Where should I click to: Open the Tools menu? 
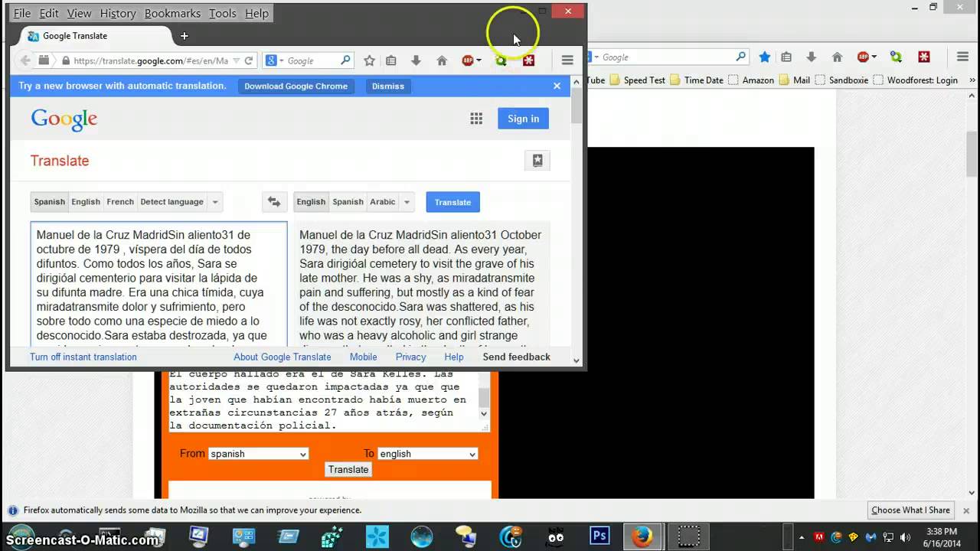pyautogui.click(x=223, y=13)
